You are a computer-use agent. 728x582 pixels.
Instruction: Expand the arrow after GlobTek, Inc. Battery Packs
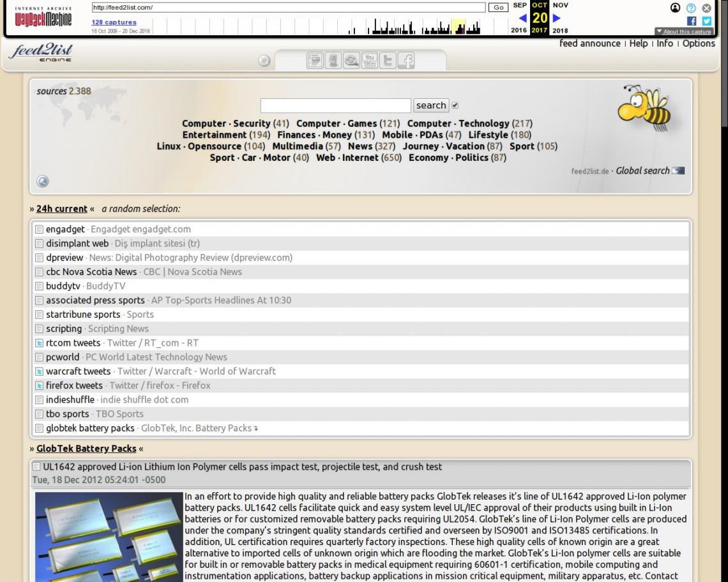click(x=256, y=429)
